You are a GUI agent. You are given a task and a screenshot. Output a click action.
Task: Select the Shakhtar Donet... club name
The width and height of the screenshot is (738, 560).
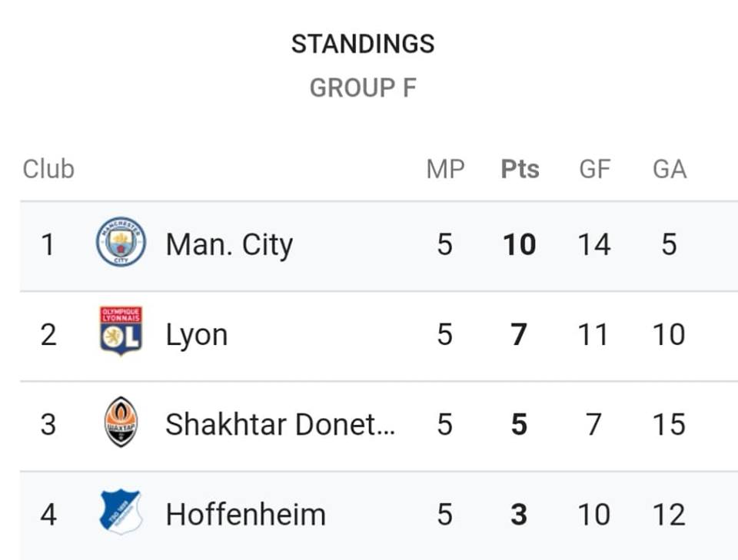(x=281, y=425)
